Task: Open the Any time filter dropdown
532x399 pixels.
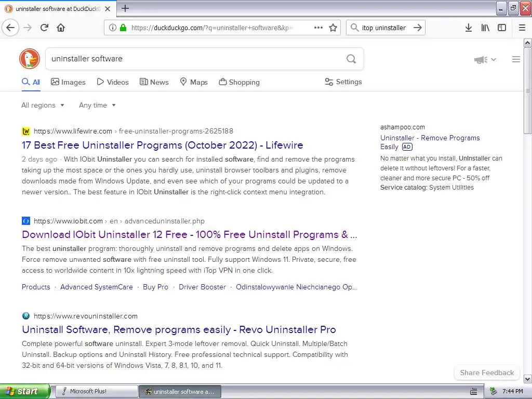Action: (x=97, y=105)
